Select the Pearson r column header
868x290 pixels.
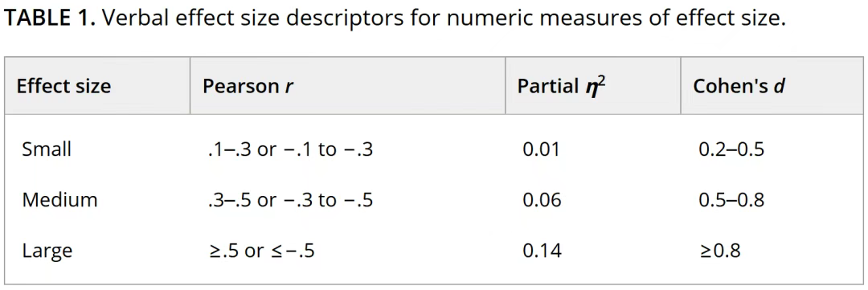point(248,86)
